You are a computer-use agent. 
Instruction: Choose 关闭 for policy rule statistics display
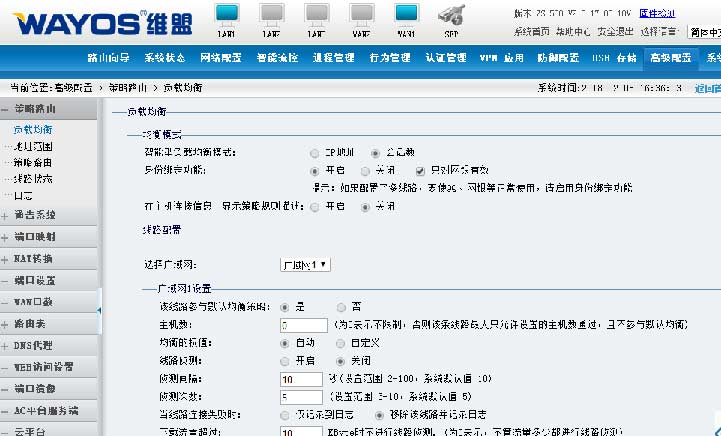pos(365,207)
